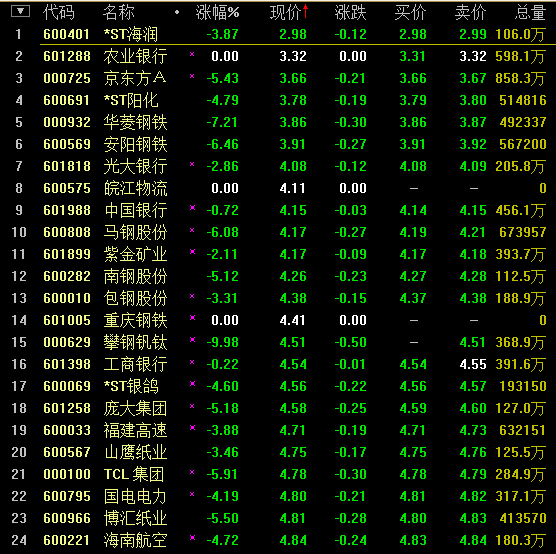Click the magenta marker beside 马钢股份
Viewport: 556px width, 554px height.
click(192, 230)
